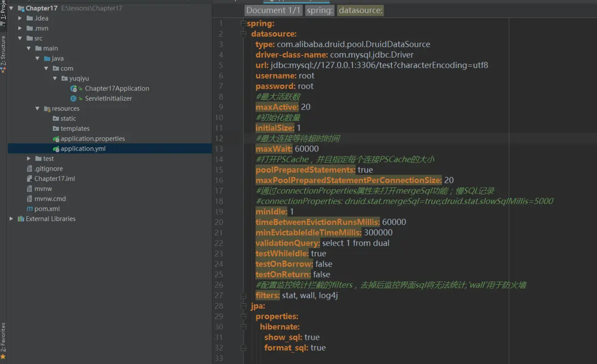597x364 pixels.
Task: Click application.properties file icon
Action: click(56, 138)
